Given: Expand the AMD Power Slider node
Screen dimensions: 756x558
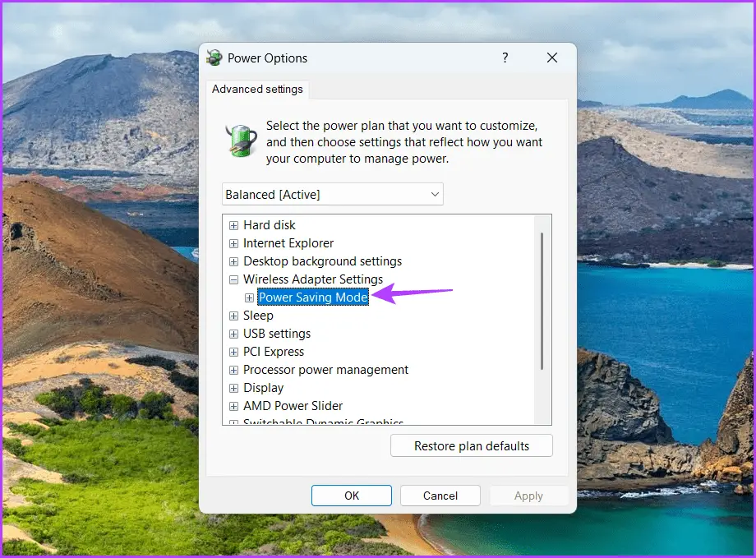Looking at the screenshot, I should click(234, 406).
